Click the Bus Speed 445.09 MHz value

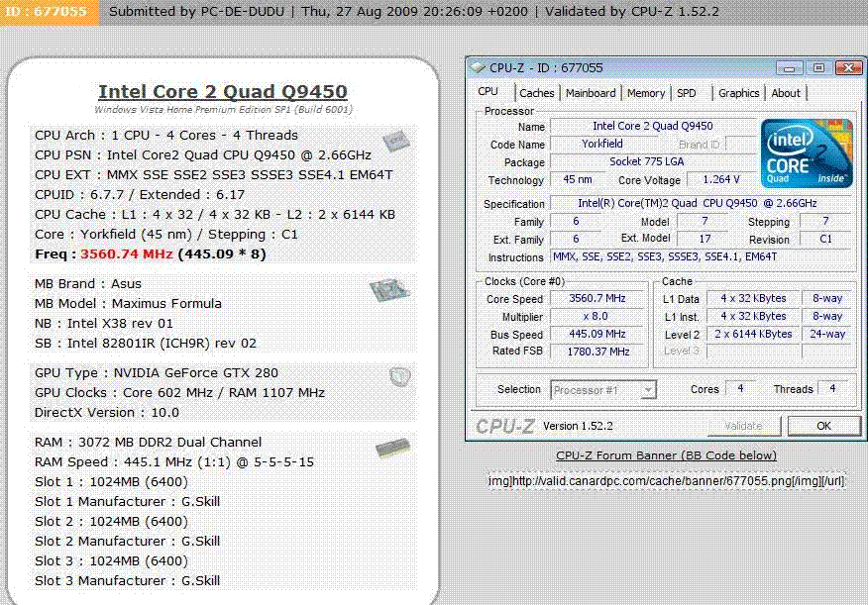pyautogui.click(x=597, y=334)
